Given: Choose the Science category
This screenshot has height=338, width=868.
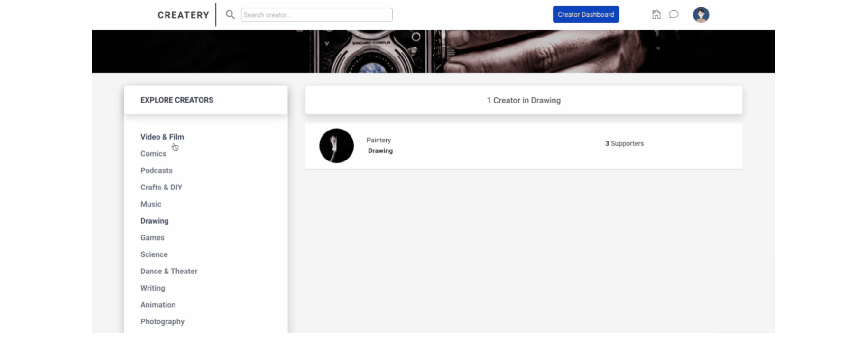Looking at the screenshot, I should coord(154,254).
